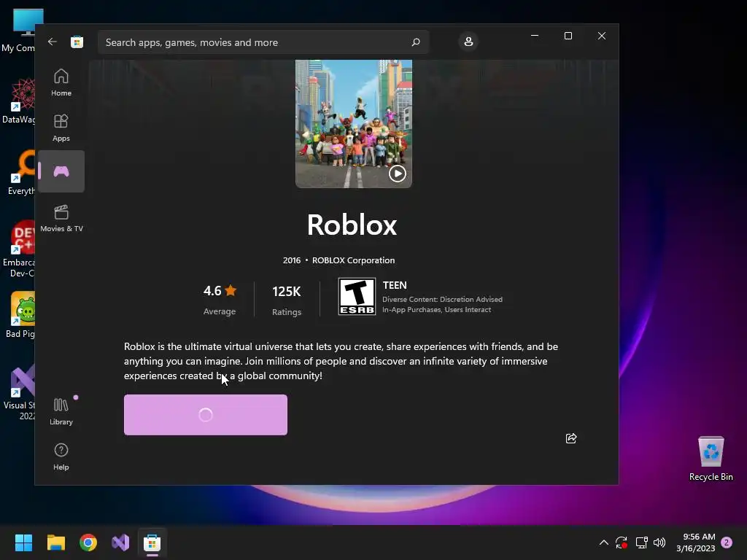The height and width of the screenshot is (560, 747).
Task: Click the Microsoft Store logo icon
Action: coord(77,42)
